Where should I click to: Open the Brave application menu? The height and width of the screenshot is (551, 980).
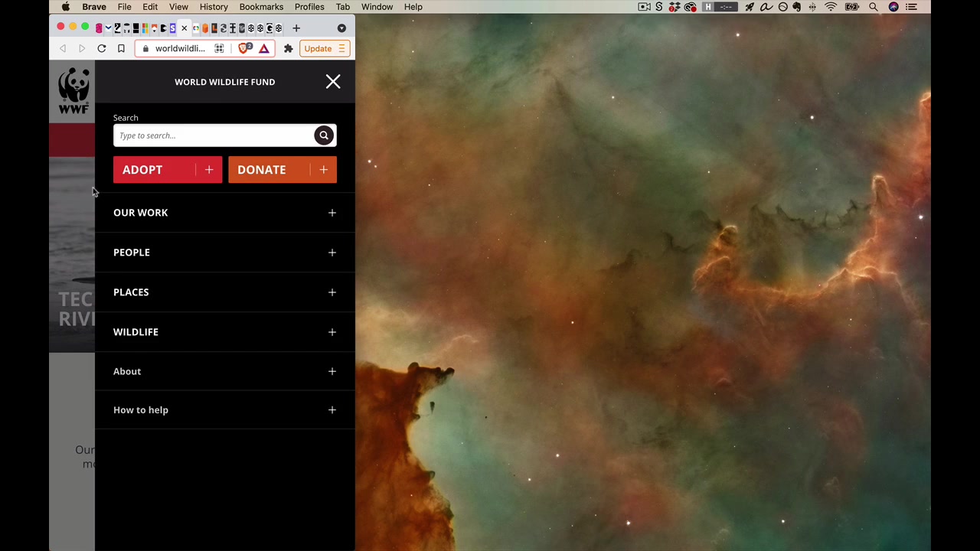[x=94, y=7]
